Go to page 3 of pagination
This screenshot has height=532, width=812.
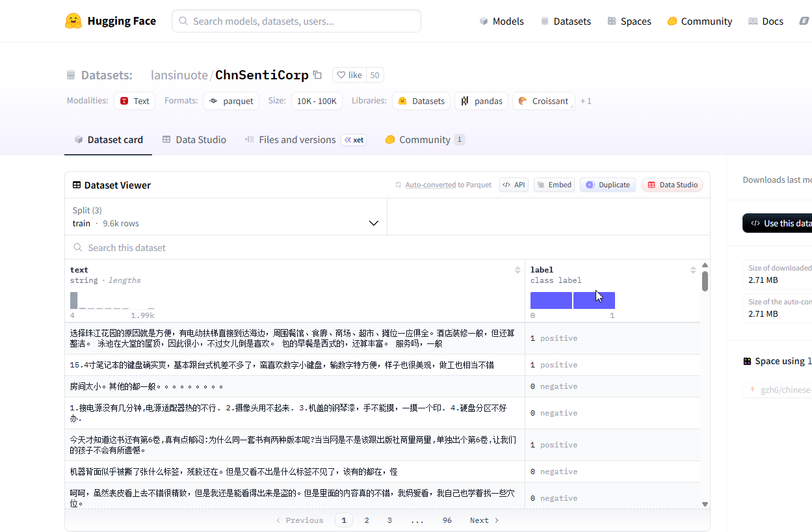pos(389,520)
